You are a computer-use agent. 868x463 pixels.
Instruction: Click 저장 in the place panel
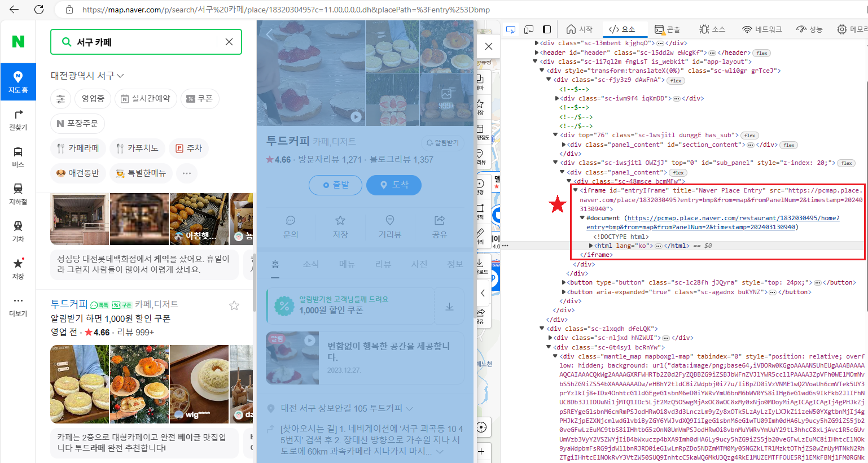(340, 227)
